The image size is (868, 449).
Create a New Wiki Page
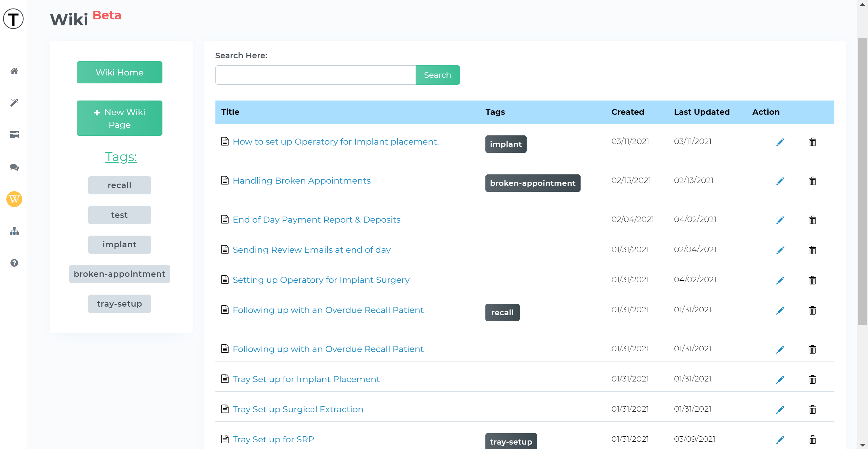[119, 118]
